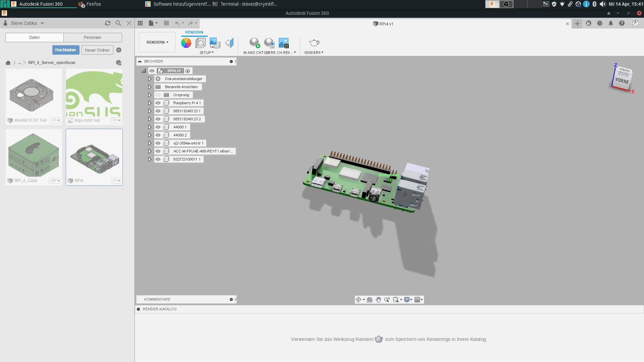The height and width of the screenshot is (362, 644).
Task: Select the RENDERN ribbon tab
Action: coord(194,32)
